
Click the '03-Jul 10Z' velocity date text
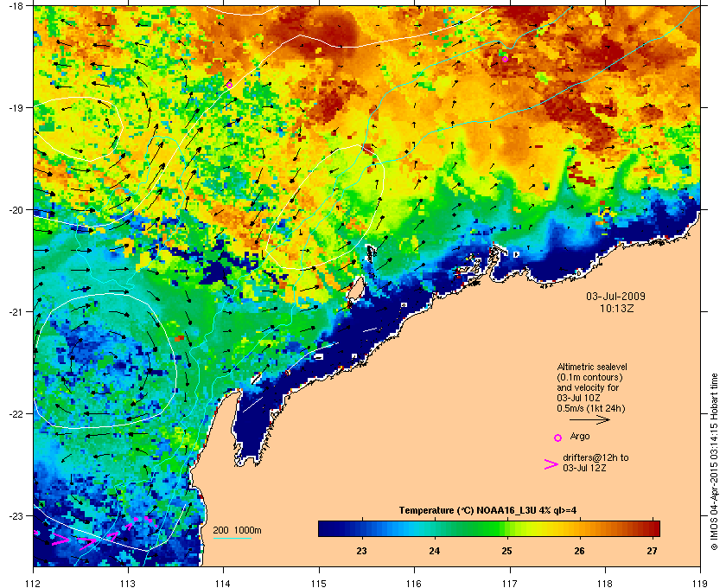577,398
